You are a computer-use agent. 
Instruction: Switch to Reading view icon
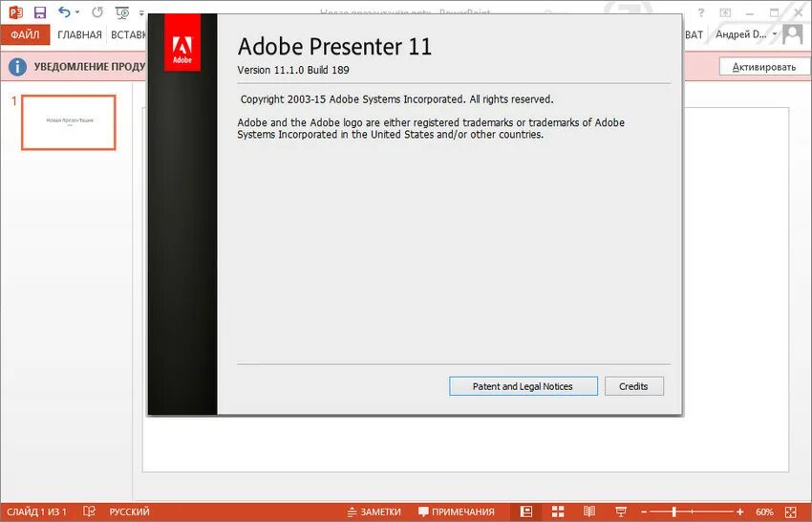(589, 511)
